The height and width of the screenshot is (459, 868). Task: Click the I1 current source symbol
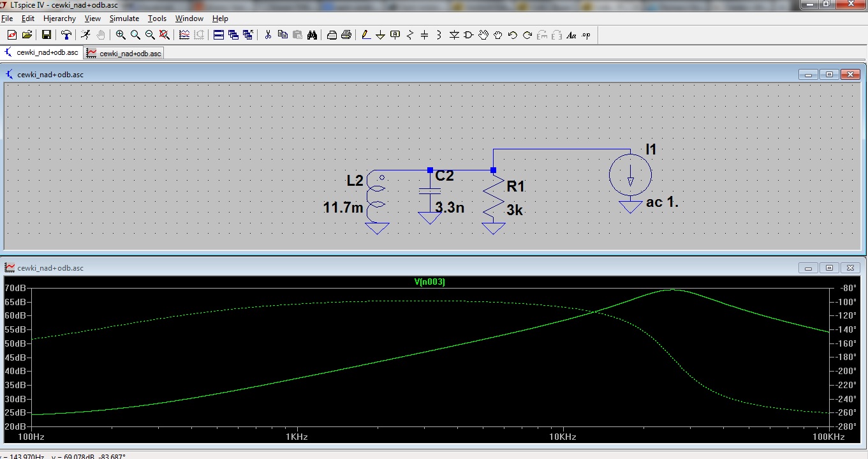pos(630,174)
